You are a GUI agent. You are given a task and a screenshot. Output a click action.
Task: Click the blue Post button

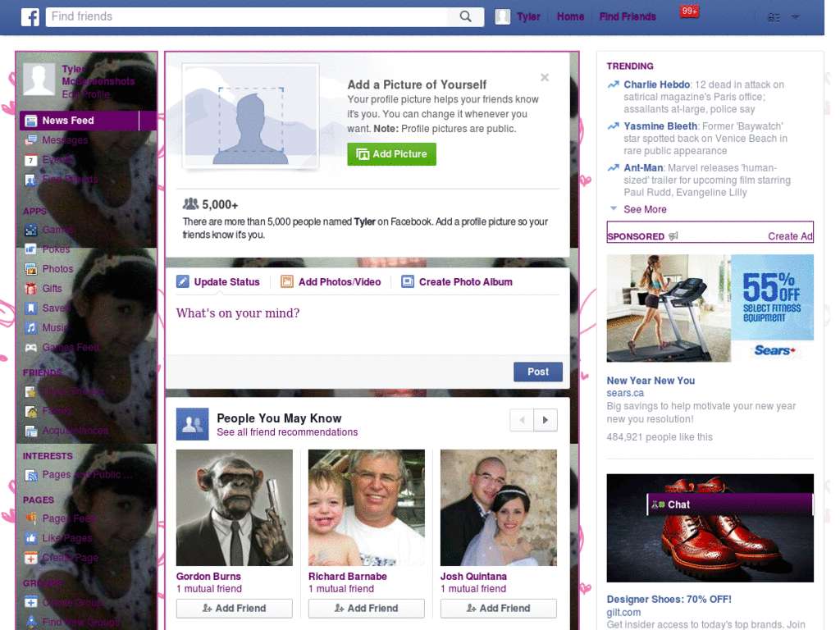(538, 372)
